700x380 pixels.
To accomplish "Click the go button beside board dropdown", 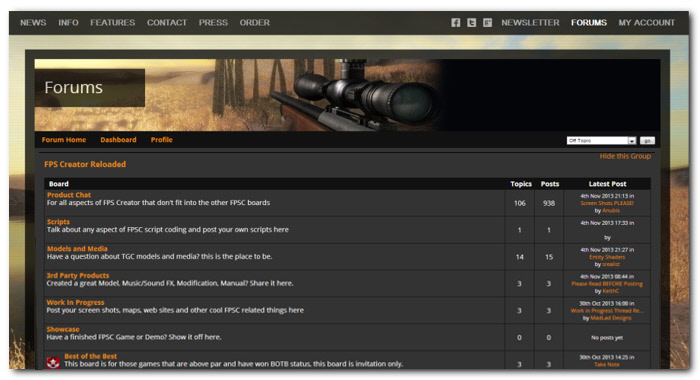I will point(647,141).
